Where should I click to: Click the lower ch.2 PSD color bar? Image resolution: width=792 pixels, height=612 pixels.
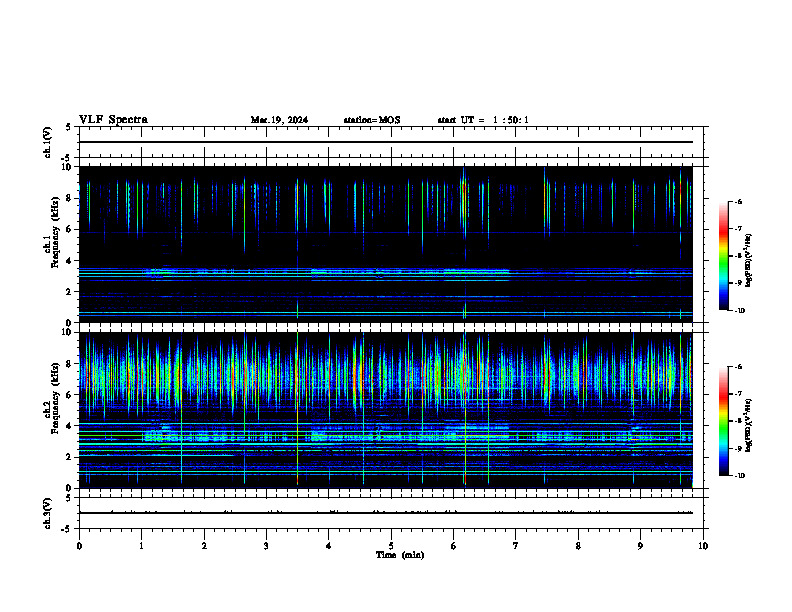tap(723, 421)
